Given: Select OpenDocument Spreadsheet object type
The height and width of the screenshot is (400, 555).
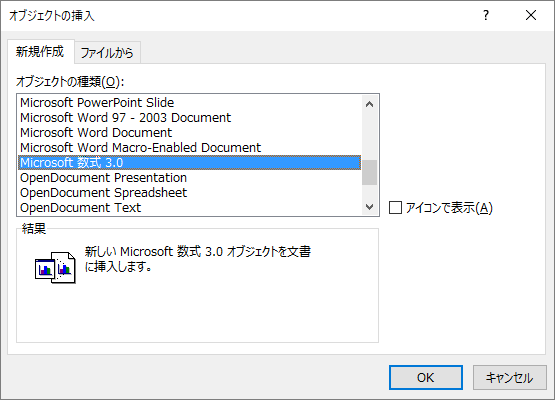Looking at the screenshot, I should (190, 193).
